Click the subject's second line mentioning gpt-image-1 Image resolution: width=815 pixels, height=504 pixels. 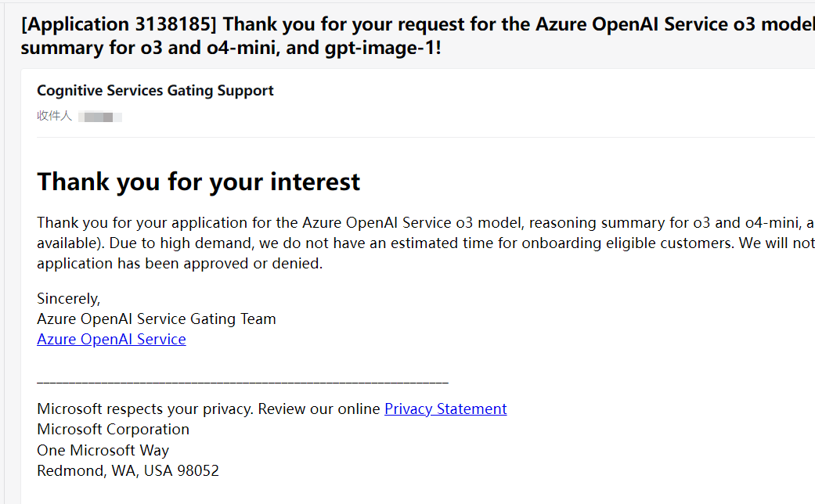pos(231,48)
